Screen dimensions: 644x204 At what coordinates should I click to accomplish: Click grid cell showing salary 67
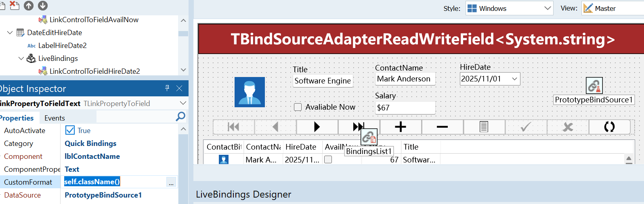pyautogui.click(x=381, y=160)
